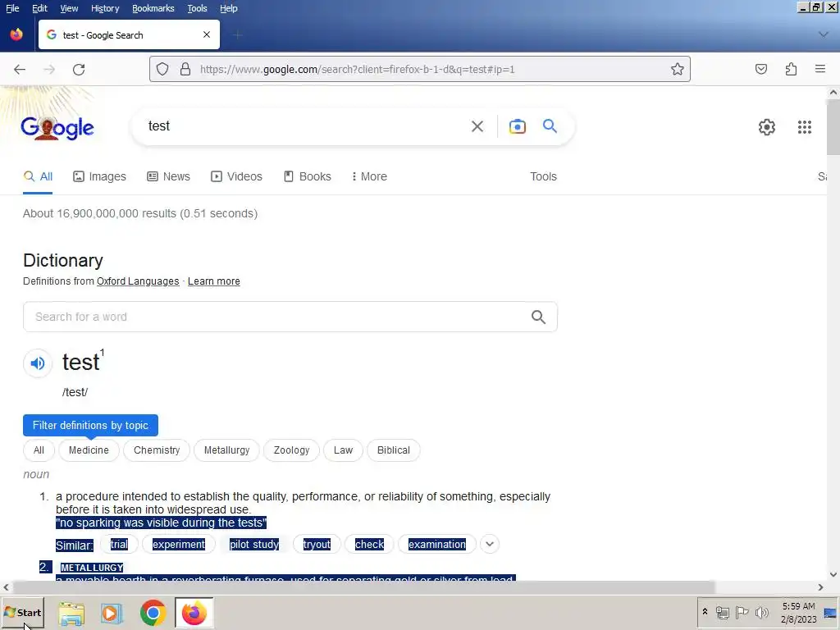
Task: Open the More search options dropdown
Action: click(370, 177)
